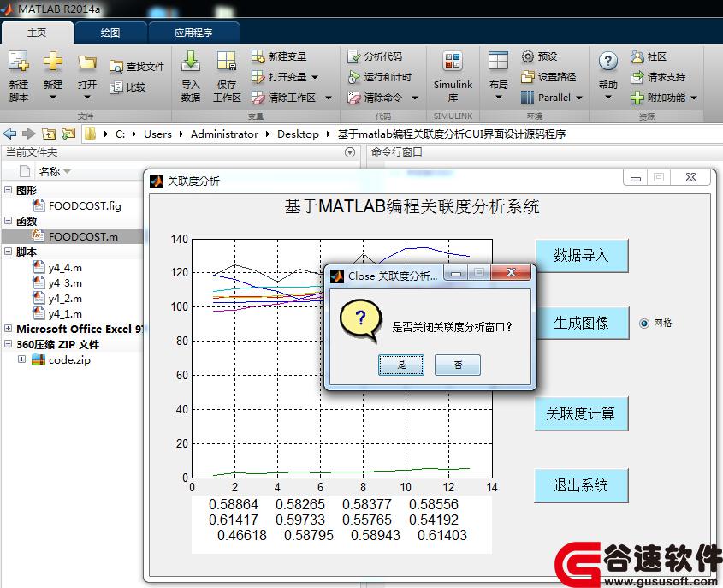The width and height of the screenshot is (723, 588).
Task: Open the 当前文件夹 panel actions dropdown
Action: pos(350,152)
